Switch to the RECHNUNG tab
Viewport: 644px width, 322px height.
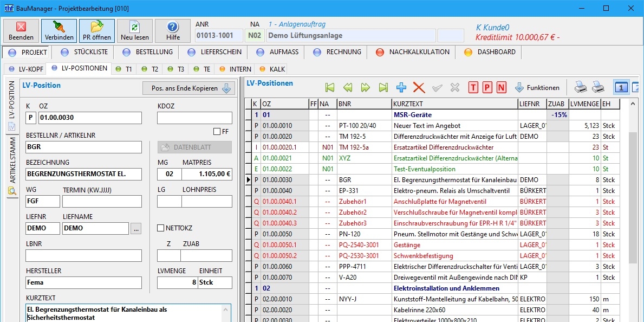pyautogui.click(x=337, y=52)
